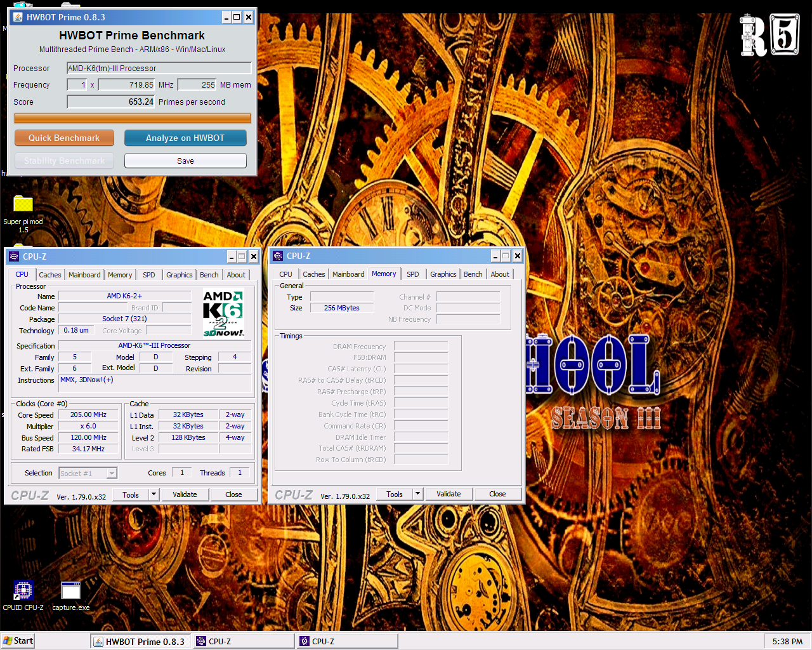Click the HWBOT Prime title bar icon
812x650 pixels.
click(x=18, y=17)
